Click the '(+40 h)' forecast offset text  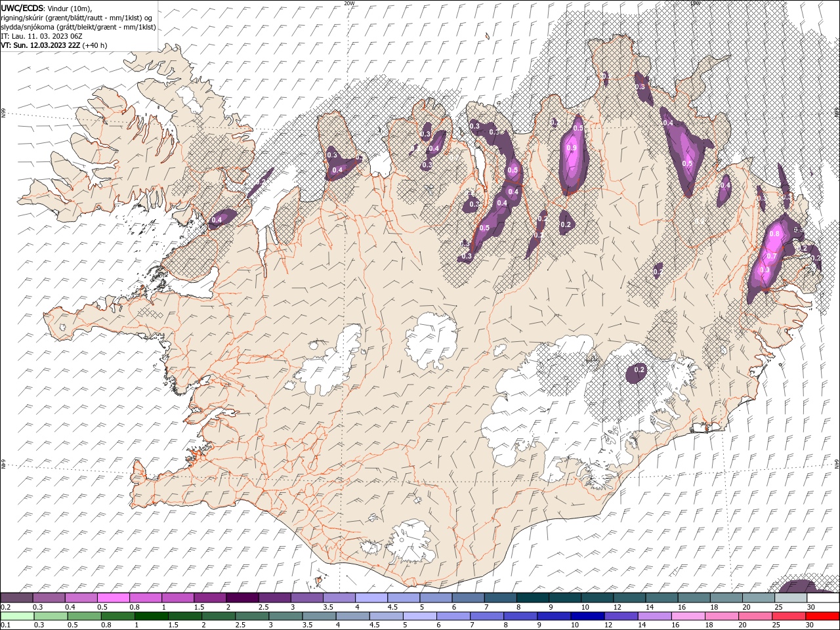pyautogui.click(x=94, y=45)
